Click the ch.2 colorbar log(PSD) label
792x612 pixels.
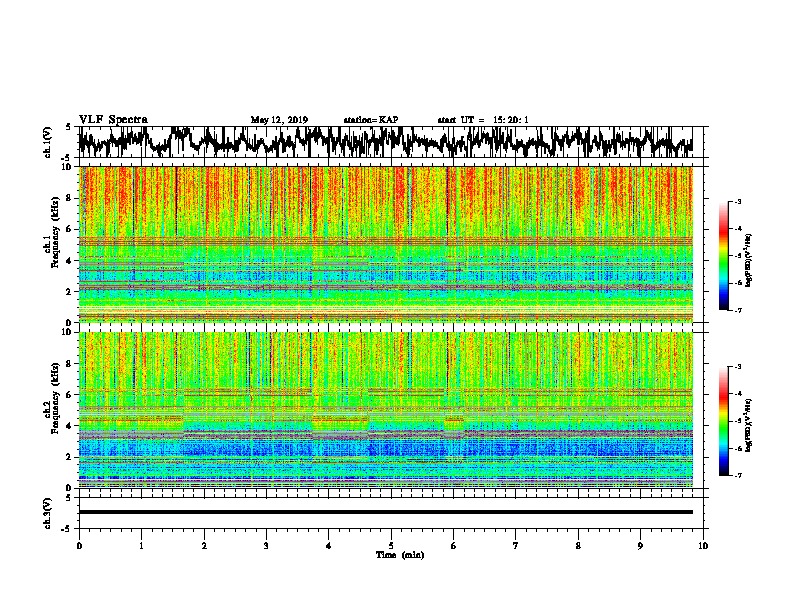749,426
